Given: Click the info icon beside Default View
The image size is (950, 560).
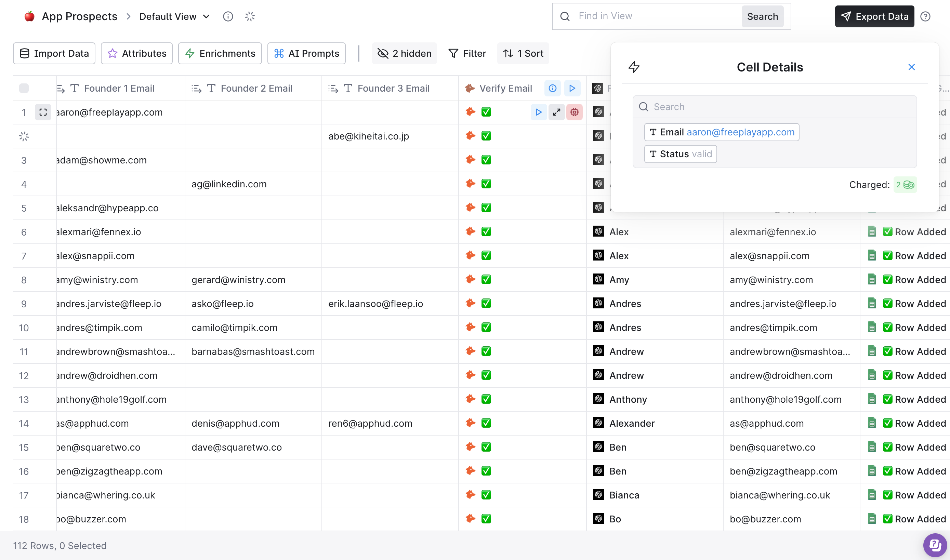Looking at the screenshot, I should click(228, 16).
